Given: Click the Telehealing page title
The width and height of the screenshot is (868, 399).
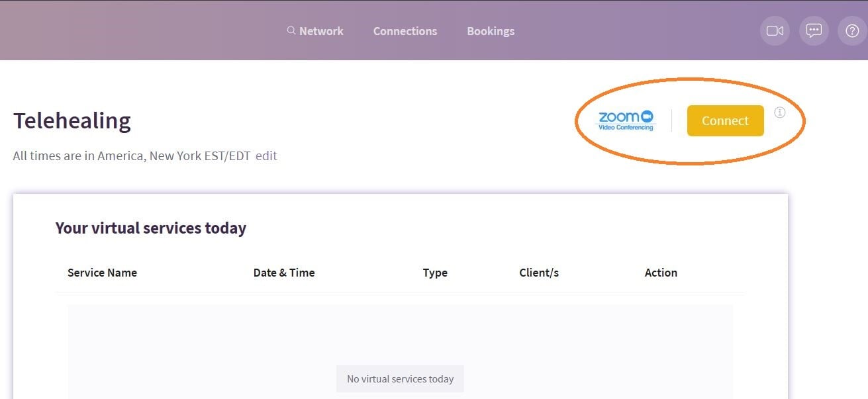Looking at the screenshot, I should pos(72,121).
